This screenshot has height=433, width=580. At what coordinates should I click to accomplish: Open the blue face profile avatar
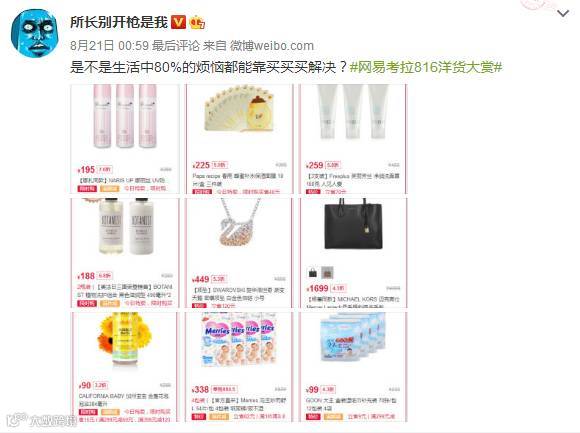click(35, 33)
